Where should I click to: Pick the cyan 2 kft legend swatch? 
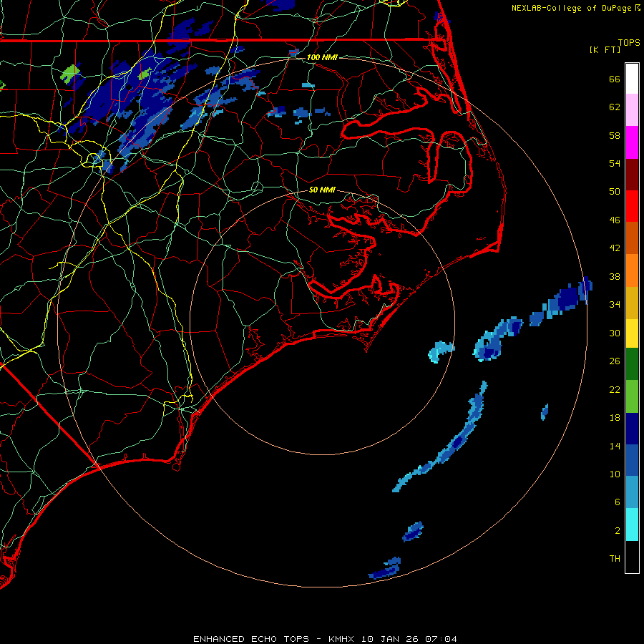pos(632,525)
